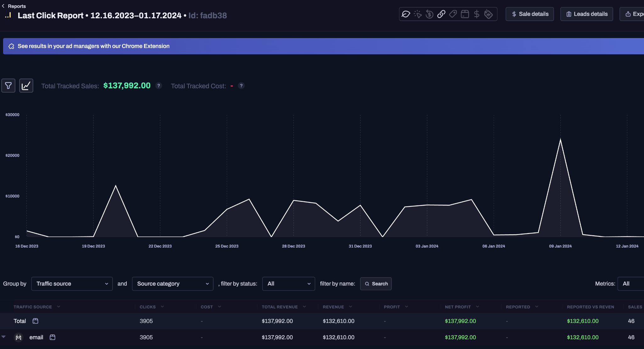This screenshot has width=644, height=349.
Task: Open the funnel filter button
Action: coord(8,85)
